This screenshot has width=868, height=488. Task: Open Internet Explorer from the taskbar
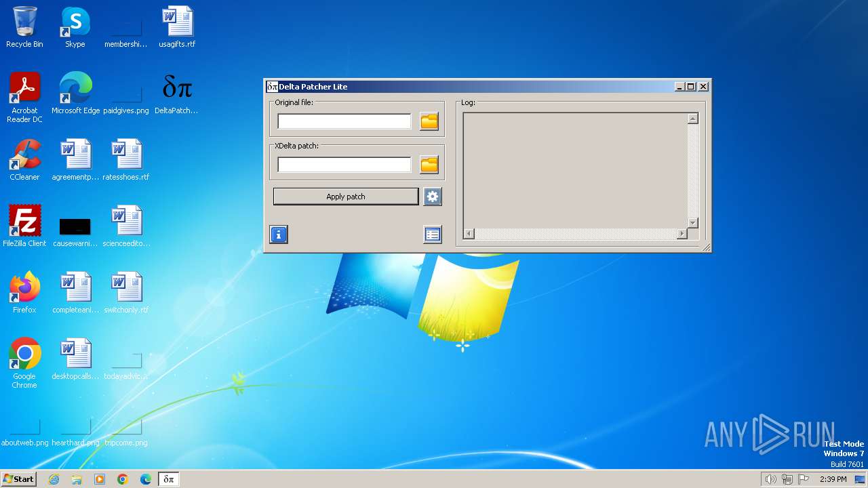[54, 479]
